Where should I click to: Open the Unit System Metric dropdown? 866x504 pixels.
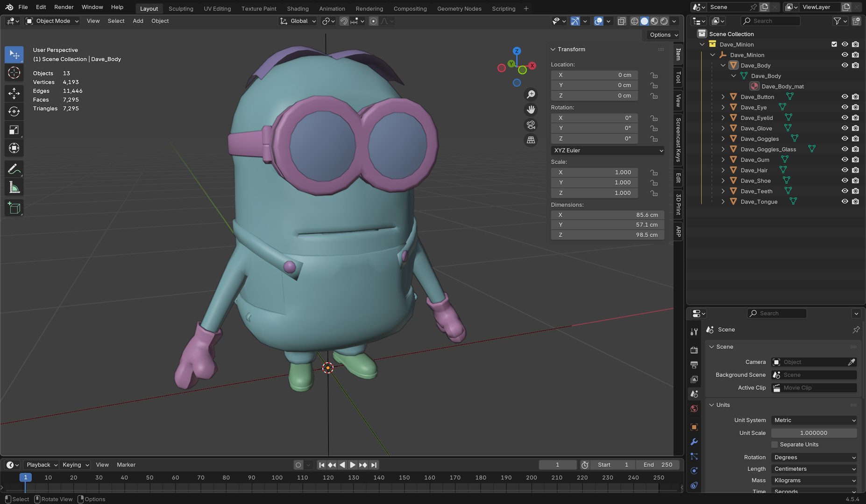coord(814,420)
